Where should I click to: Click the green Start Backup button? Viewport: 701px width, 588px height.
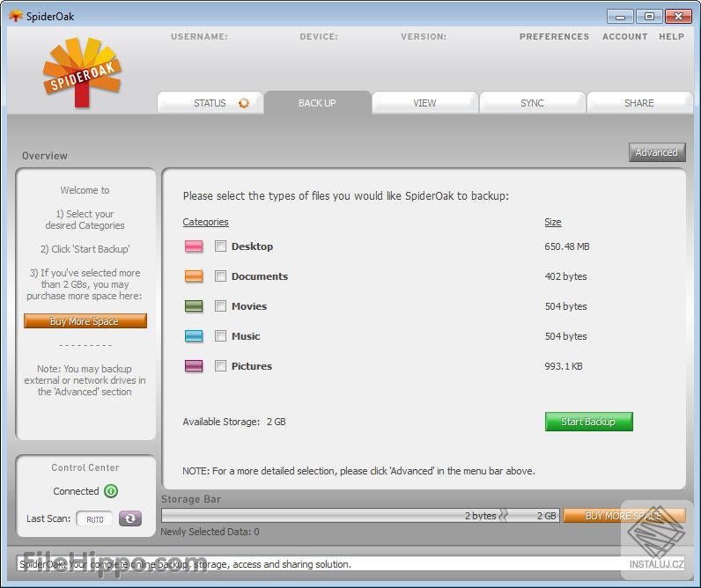pyautogui.click(x=589, y=422)
